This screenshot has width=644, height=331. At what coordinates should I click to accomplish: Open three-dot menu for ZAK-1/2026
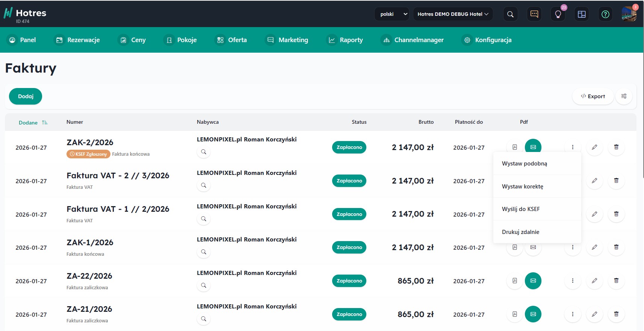click(573, 247)
